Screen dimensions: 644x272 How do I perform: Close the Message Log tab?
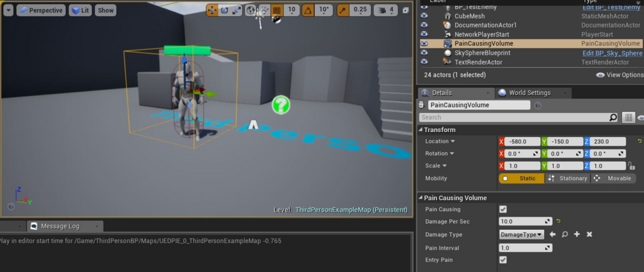click(x=97, y=227)
